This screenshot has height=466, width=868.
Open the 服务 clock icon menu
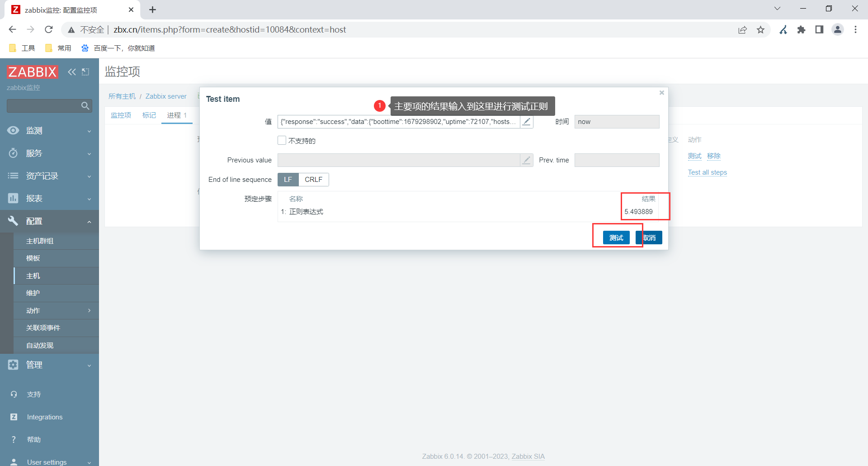(x=13, y=153)
